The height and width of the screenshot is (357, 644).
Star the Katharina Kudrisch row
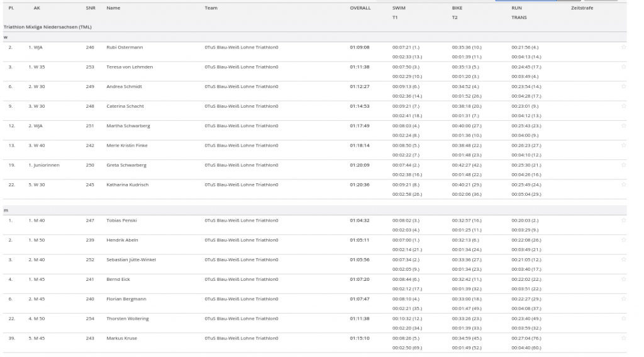tap(623, 184)
